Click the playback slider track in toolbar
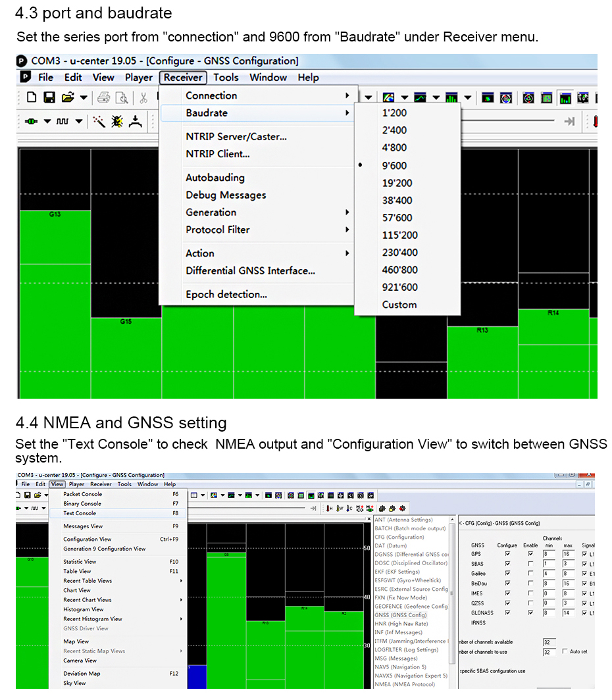This screenshot has width=612, height=700. [507, 121]
